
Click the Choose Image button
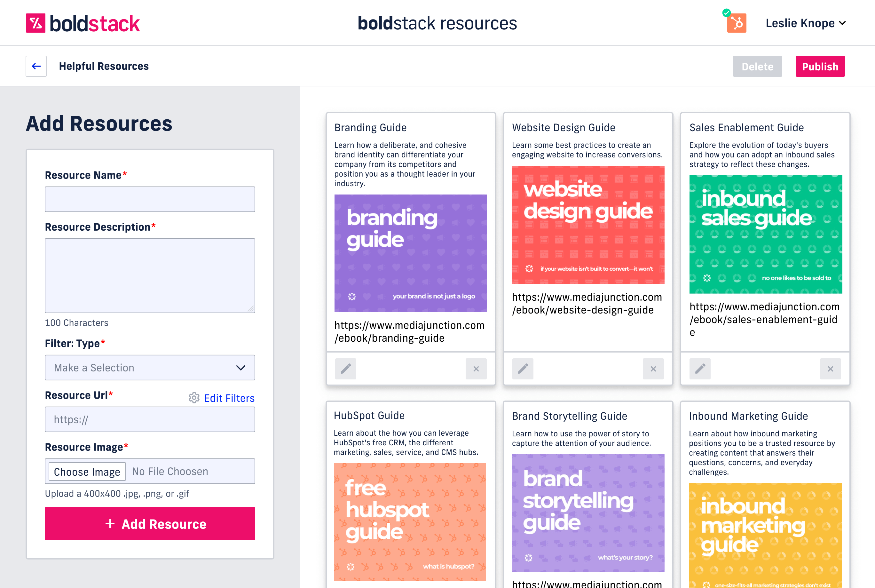tap(87, 471)
